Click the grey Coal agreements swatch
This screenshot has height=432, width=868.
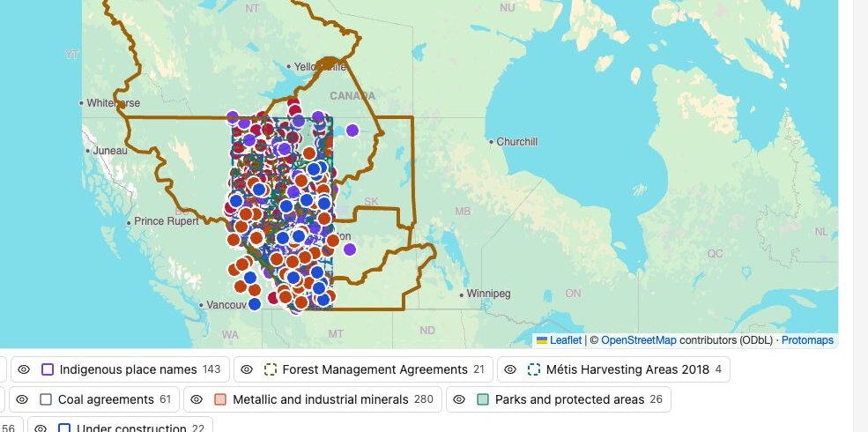[46, 399]
